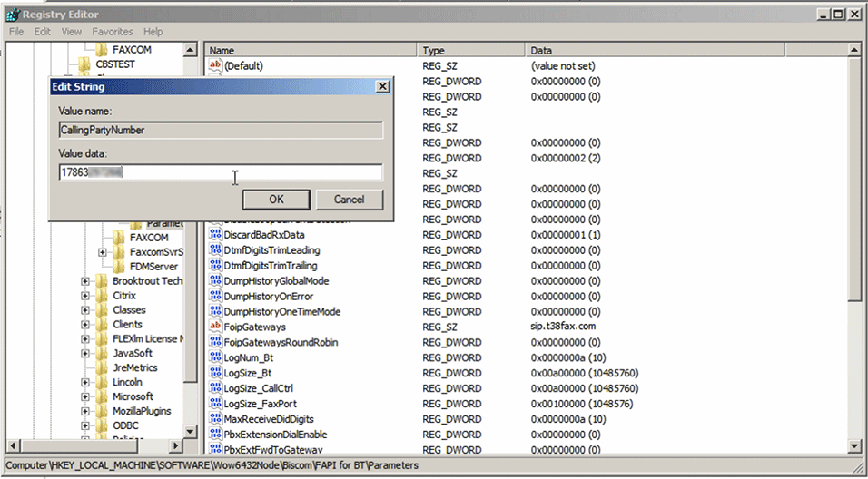Expand the Classes tree node

[84, 309]
